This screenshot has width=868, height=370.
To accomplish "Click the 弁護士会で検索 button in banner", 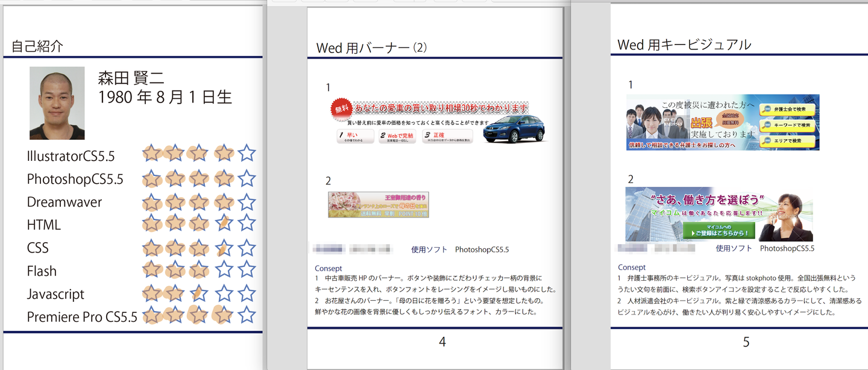I will (787, 110).
